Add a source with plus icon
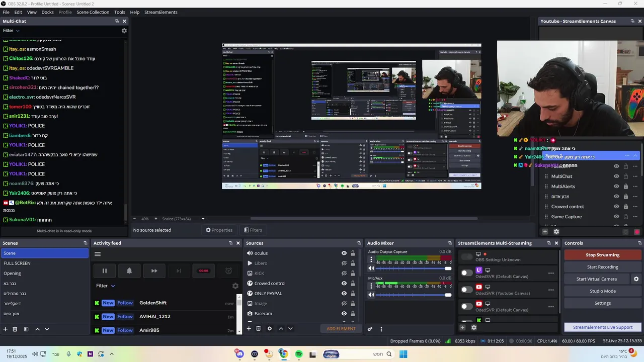The height and width of the screenshot is (362, 644). (x=249, y=329)
